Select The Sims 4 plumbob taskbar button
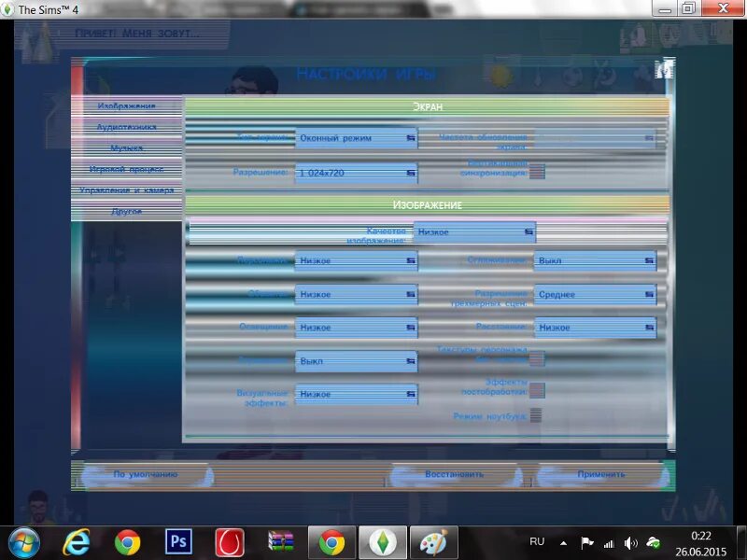 383,542
